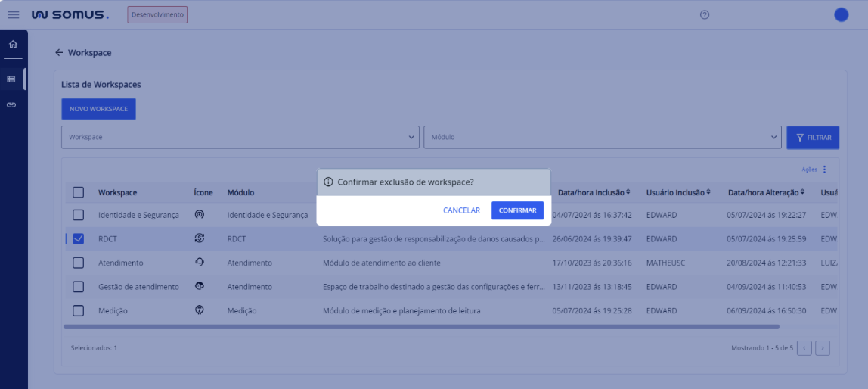
Task: Click the RDCT row icon
Action: 200,238
